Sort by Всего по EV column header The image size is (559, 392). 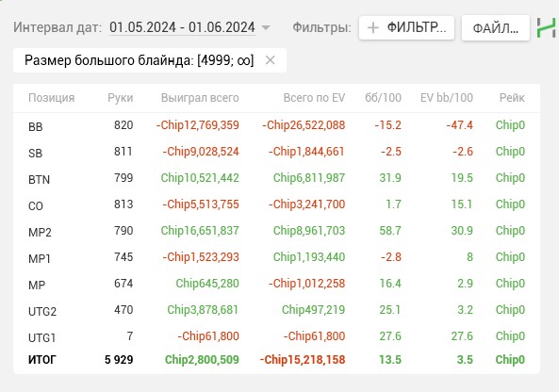[x=314, y=98]
